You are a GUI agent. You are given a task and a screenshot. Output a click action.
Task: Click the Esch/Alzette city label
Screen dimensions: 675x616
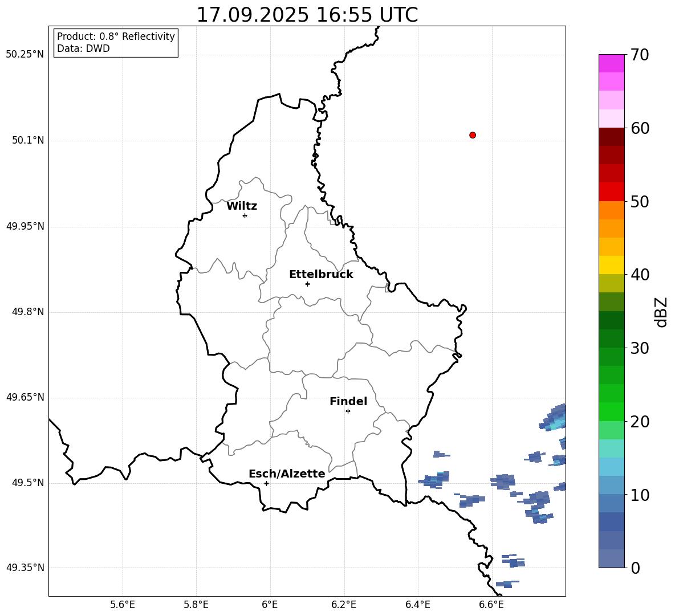pyautogui.click(x=287, y=474)
